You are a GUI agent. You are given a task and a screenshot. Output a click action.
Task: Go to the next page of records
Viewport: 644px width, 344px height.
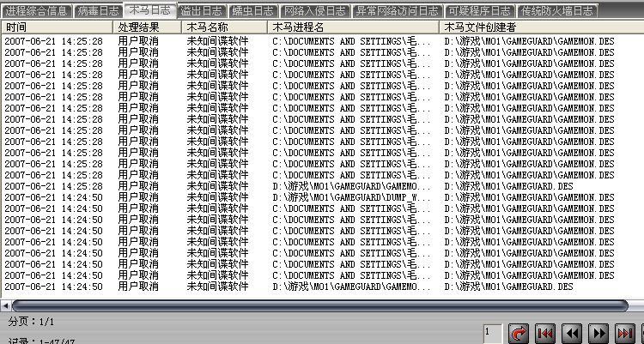[x=598, y=334]
